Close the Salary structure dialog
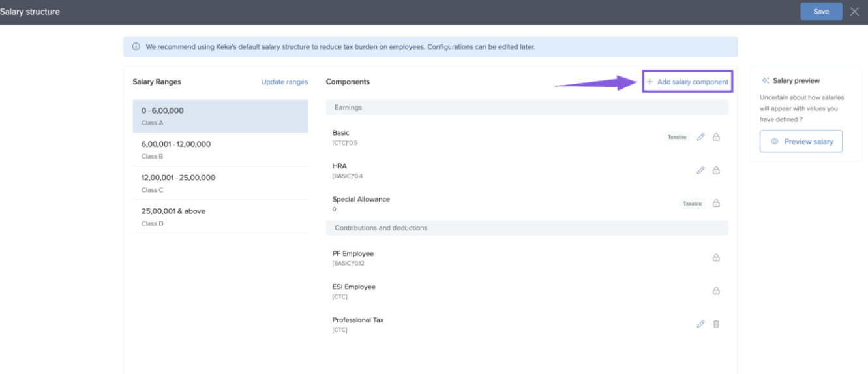This screenshot has height=374, width=868. [855, 12]
